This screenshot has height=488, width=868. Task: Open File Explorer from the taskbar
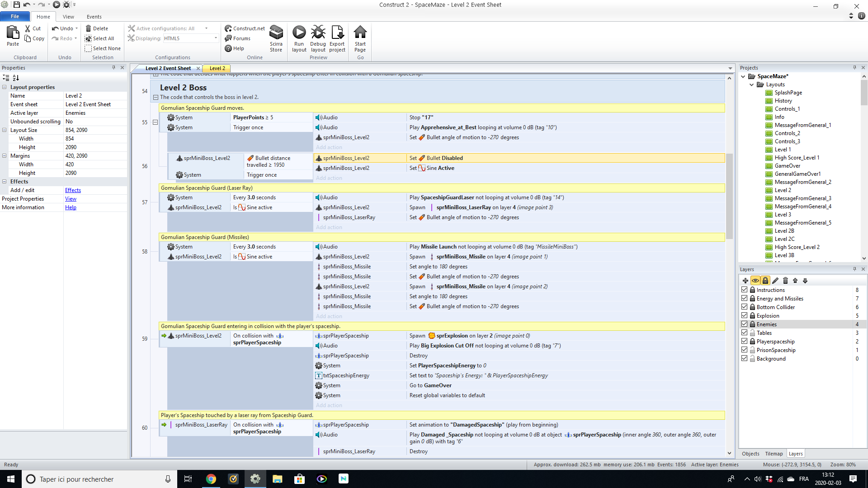click(x=278, y=479)
